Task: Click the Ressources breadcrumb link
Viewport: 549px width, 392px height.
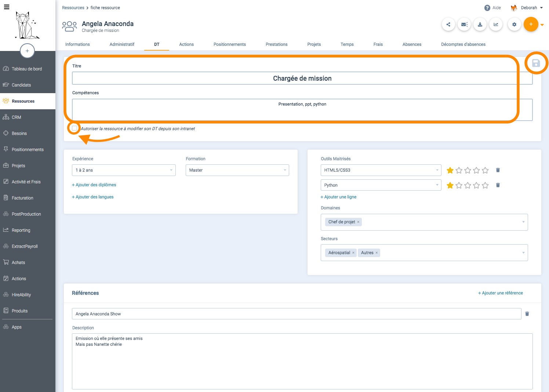Action: tap(73, 8)
